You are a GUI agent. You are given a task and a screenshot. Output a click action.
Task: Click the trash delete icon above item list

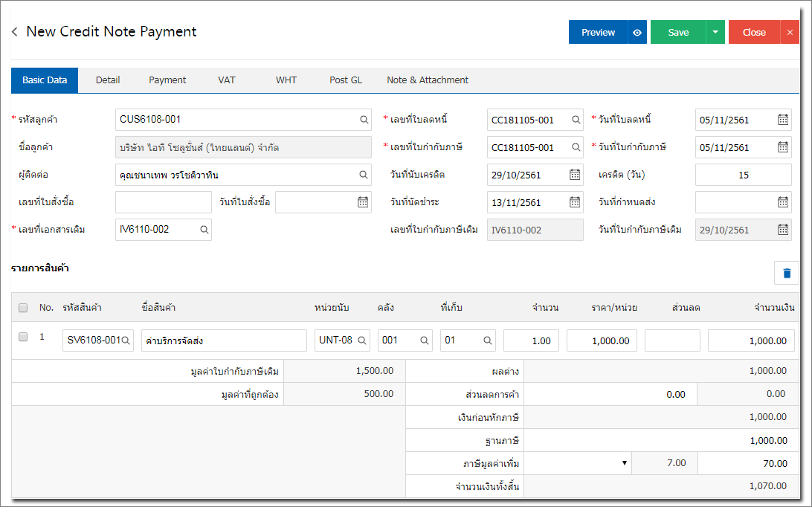point(787,273)
